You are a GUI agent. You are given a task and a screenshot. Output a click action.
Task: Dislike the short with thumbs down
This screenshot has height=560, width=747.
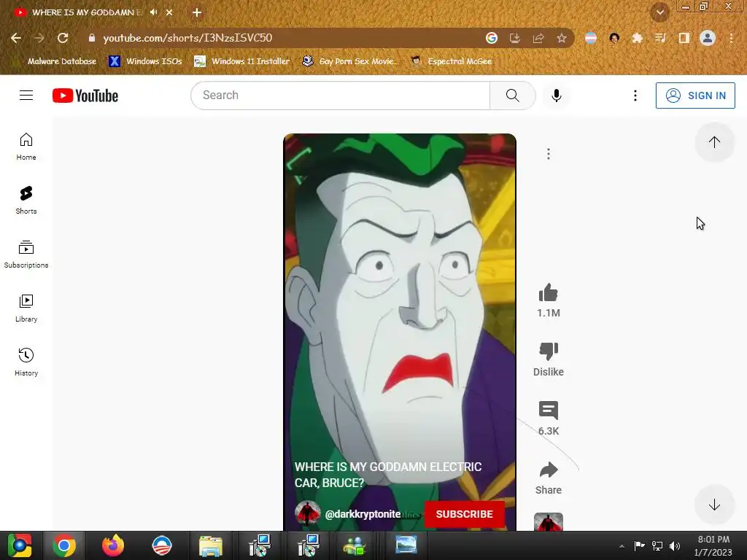[x=549, y=351]
